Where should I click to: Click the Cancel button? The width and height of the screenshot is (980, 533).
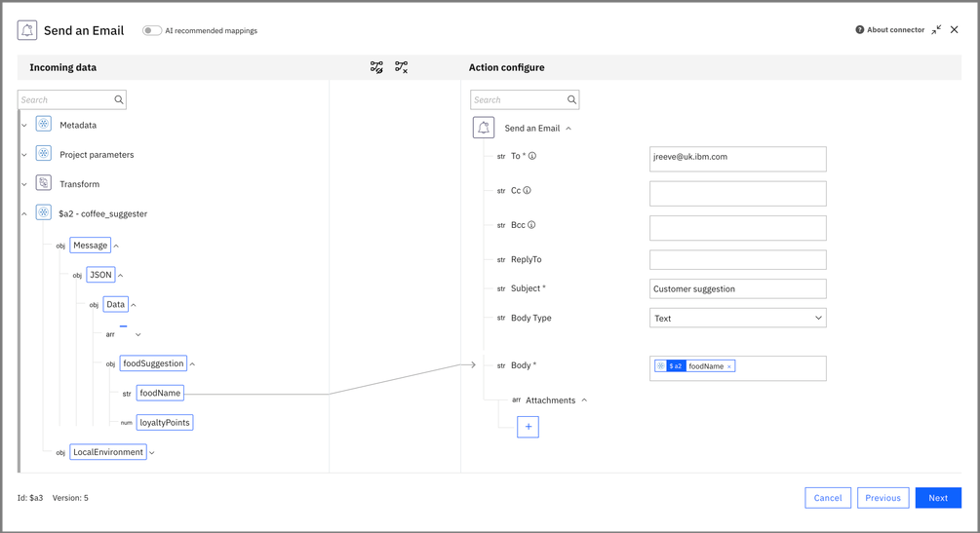[x=828, y=498]
